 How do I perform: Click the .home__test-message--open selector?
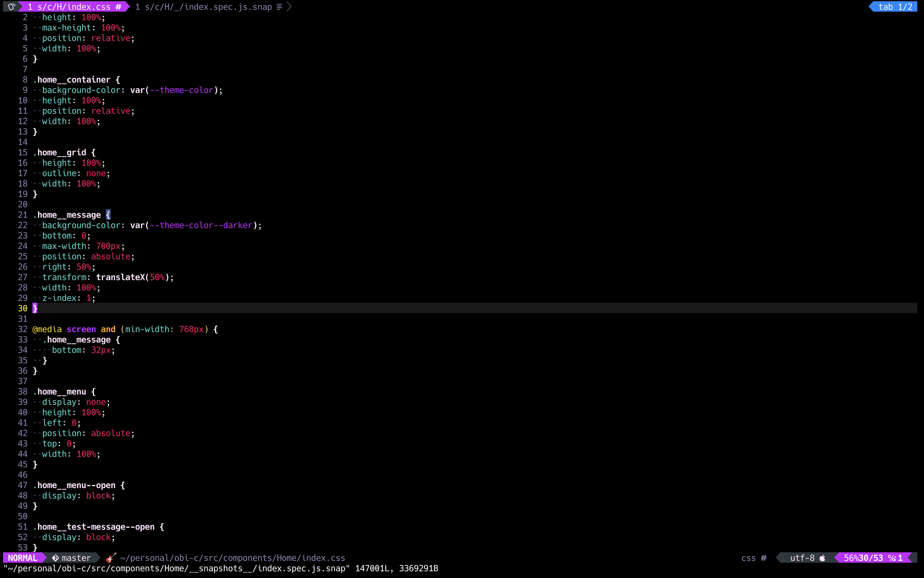pos(94,527)
